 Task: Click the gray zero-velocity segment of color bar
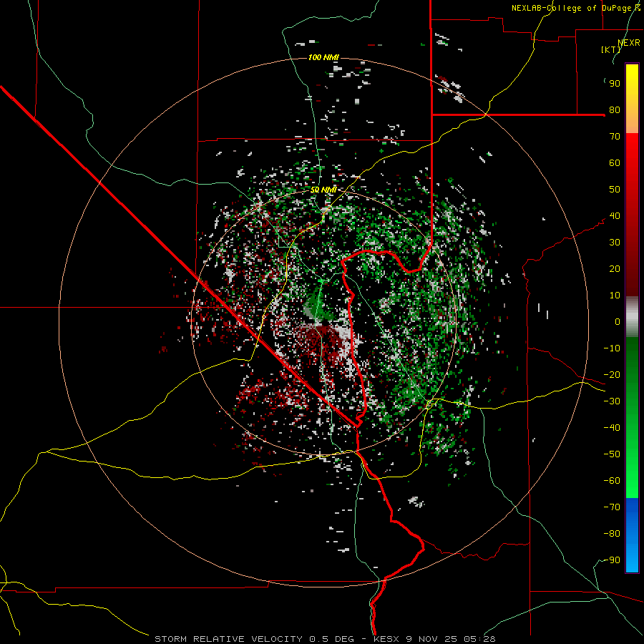click(632, 316)
